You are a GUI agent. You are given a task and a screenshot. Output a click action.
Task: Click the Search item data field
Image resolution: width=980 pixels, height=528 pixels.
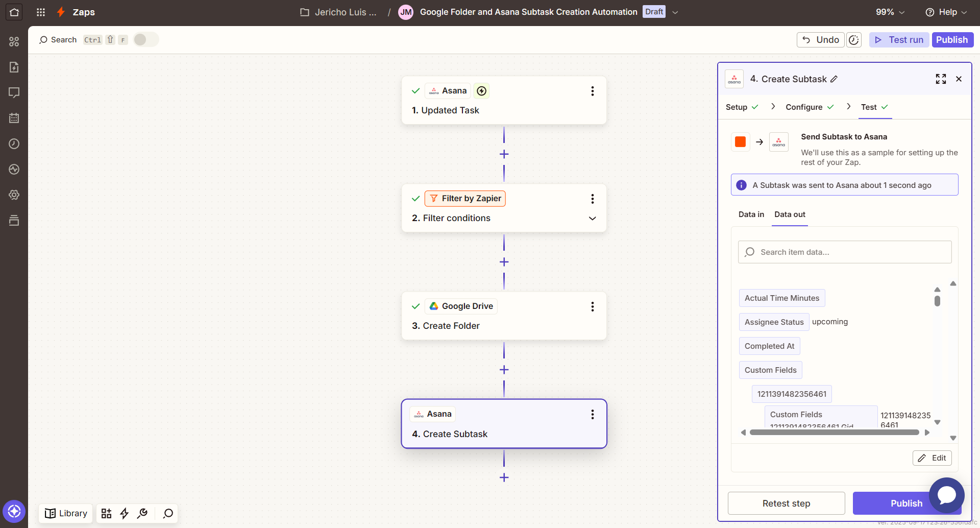(x=845, y=252)
